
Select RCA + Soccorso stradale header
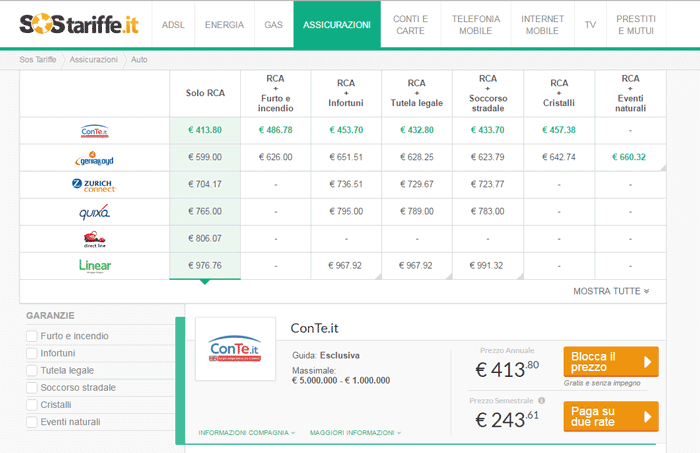pos(488,93)
